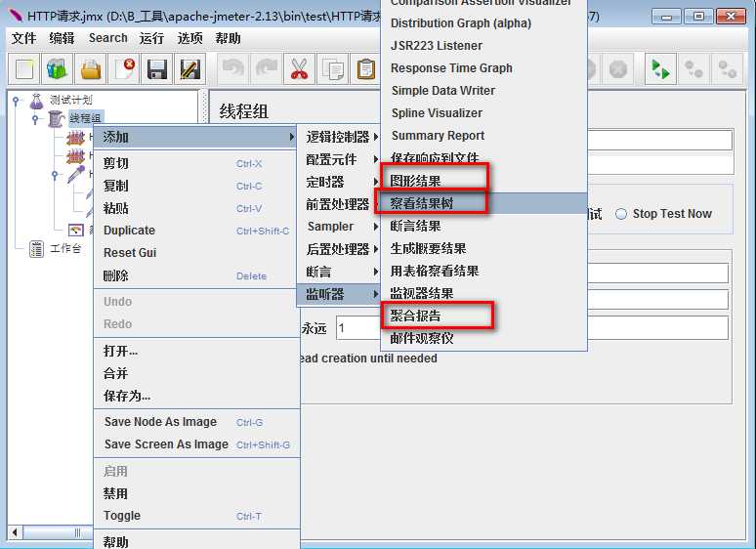Click Toggle in context menu
The width and height of the screenshot is (756, 549).
click(x=196, y=516)
